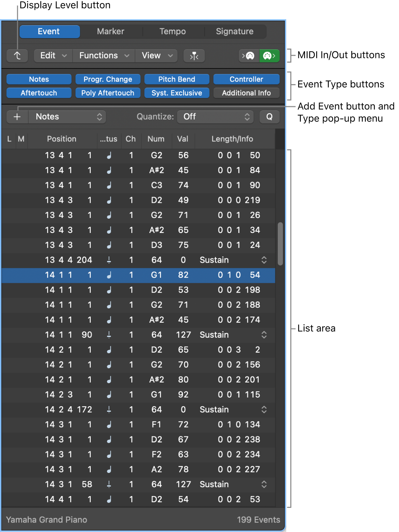The image size is (399, 532).
Task: Toggle the Notes event type filter
Action: (39, 79)
